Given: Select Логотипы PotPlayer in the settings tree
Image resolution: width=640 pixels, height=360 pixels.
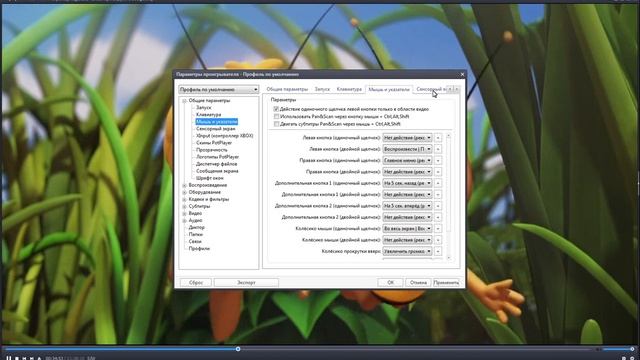Looking at the screenshot, I should pyautogui.click(x=217, y=157).
